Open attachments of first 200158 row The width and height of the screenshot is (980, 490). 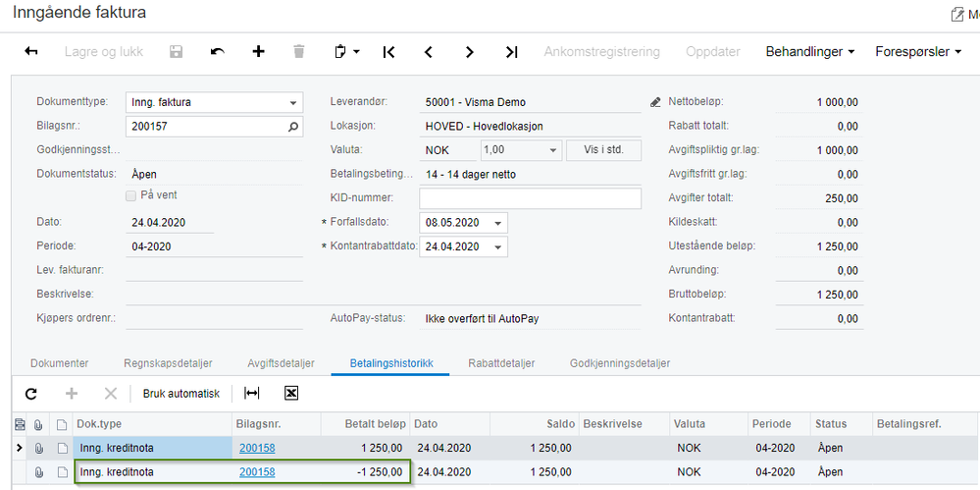[x=38, y=448]
